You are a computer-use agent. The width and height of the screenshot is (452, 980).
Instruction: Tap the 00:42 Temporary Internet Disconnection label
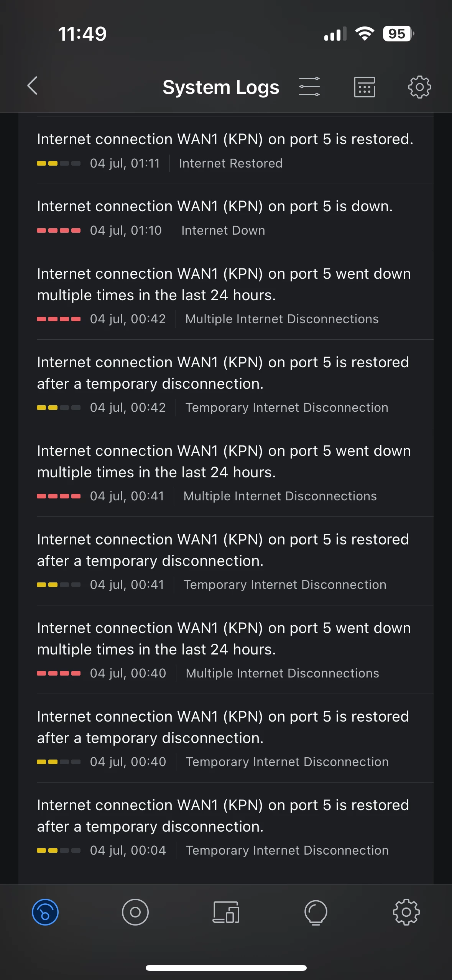tap(287, 408)
